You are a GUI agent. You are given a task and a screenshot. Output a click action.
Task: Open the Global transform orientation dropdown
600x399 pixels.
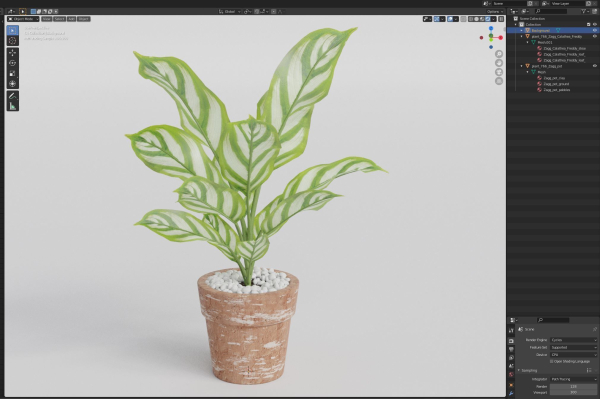coord(230,11)
